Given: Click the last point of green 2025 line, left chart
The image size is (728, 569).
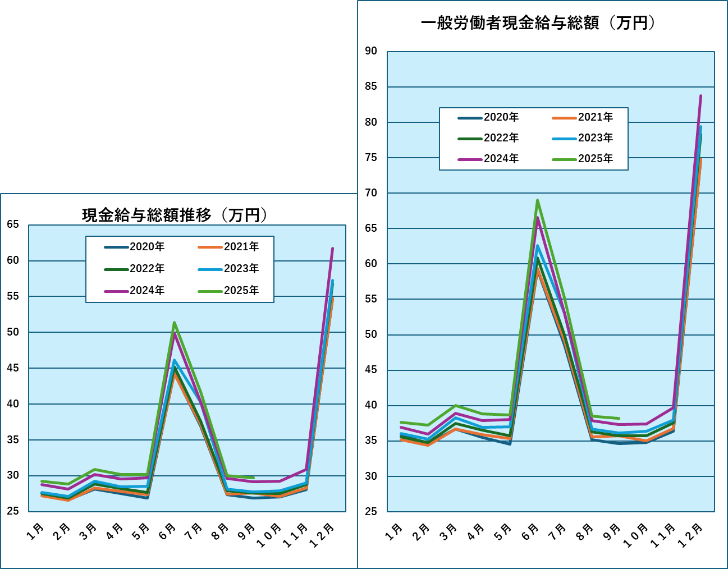Looking at the screenshot, I should pyautogui.click(x=253, y=478).
